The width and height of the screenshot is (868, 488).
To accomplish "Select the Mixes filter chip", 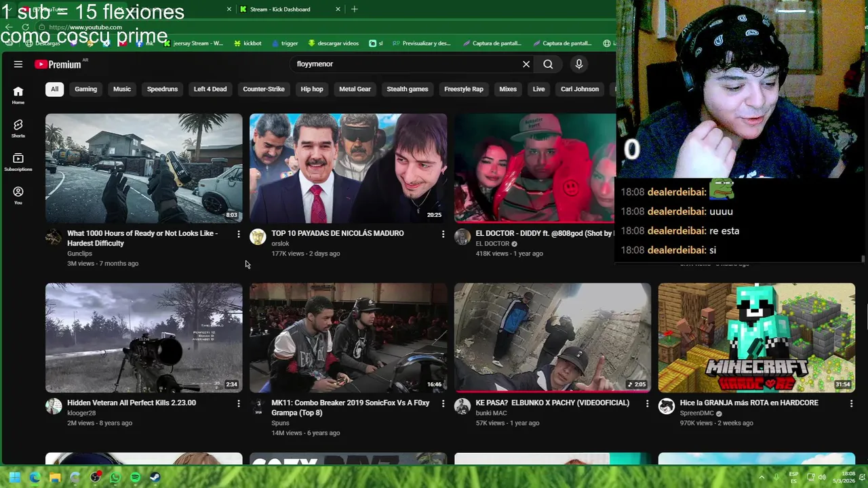I will pos(508,89).
